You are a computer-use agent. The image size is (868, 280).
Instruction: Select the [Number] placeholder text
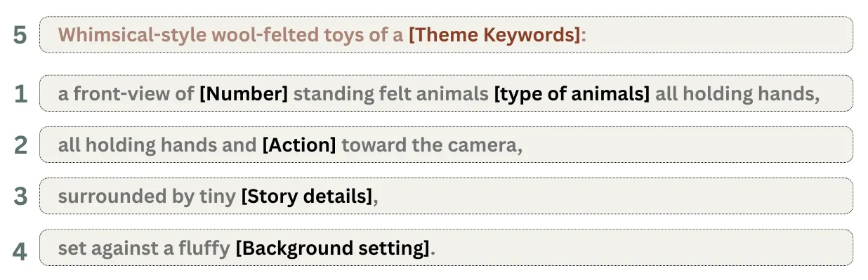coord(244,93)
